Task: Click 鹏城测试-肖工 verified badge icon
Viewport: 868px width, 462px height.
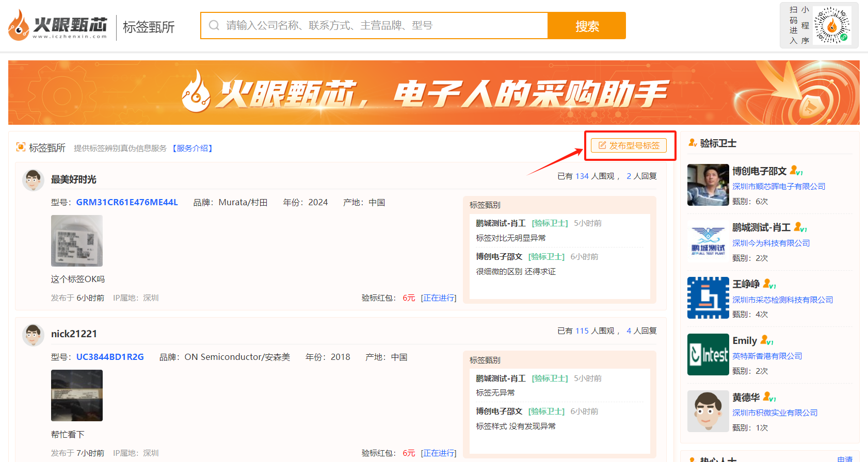Action: (x=800, y=227)
